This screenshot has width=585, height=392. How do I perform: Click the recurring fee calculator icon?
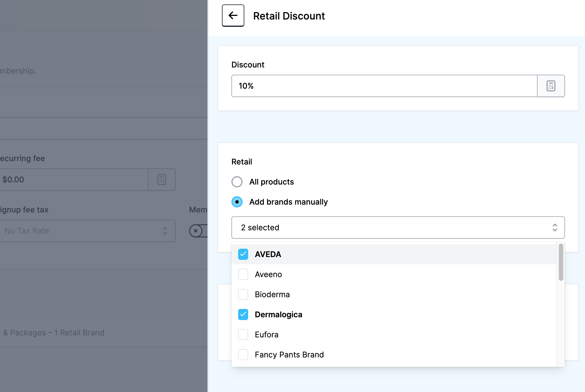162,180
